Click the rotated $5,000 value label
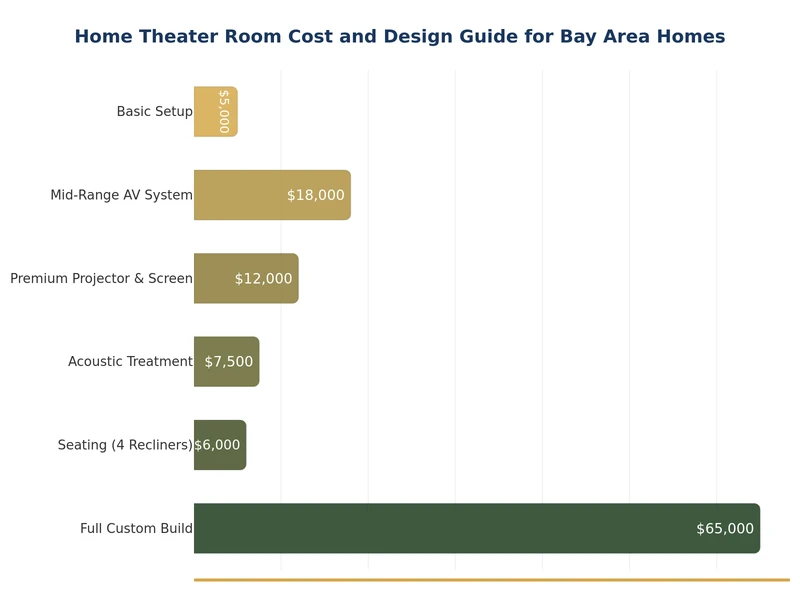 224,112
